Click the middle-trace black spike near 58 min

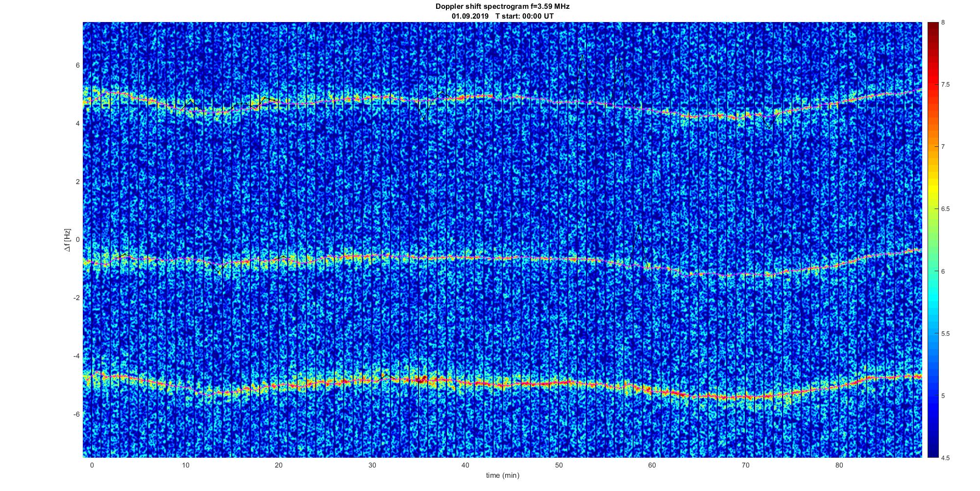(638, 227)
